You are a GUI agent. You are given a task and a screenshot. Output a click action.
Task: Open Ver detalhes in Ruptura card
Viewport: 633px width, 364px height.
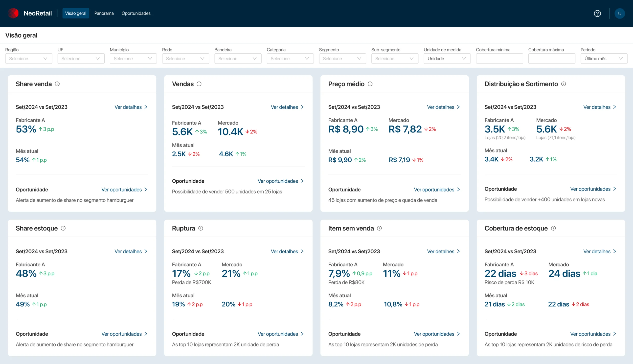[x=287, y=251]
